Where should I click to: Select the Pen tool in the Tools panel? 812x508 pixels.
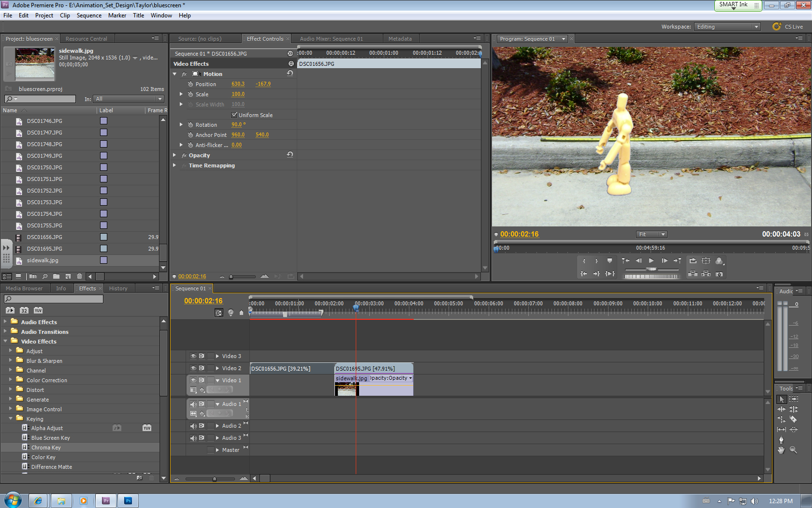click(781, 439)
